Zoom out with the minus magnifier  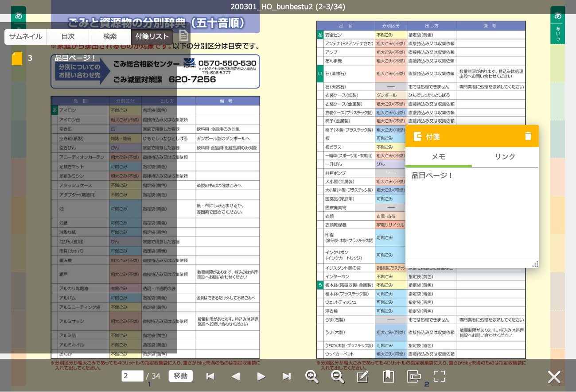click(x=338, y=376)
